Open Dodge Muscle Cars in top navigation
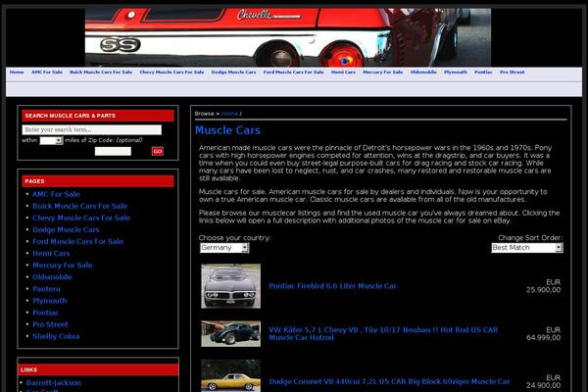 (x=233, y=72)
